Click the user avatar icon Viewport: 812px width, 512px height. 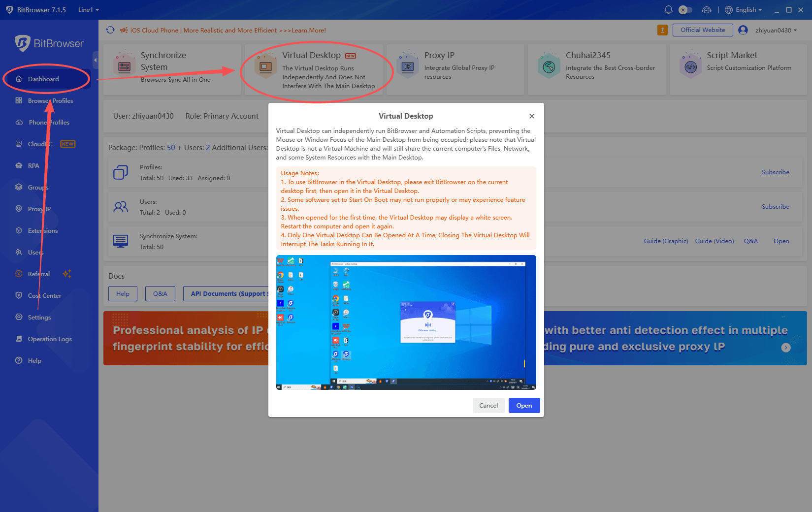[x=743, y=30]
